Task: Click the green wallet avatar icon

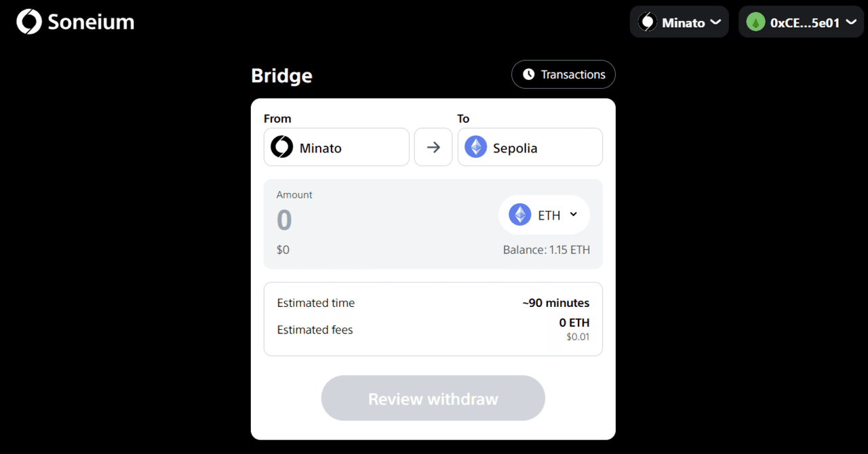Action: [x=755, y=22]
